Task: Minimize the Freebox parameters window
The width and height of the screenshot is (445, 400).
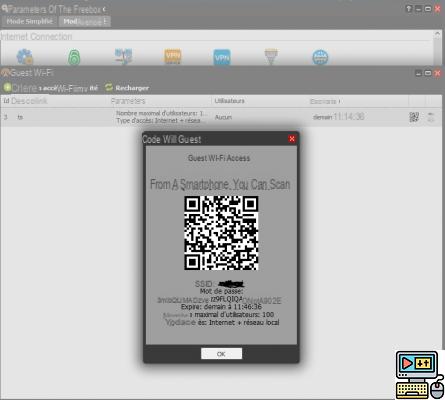Action: pos(419,9)
